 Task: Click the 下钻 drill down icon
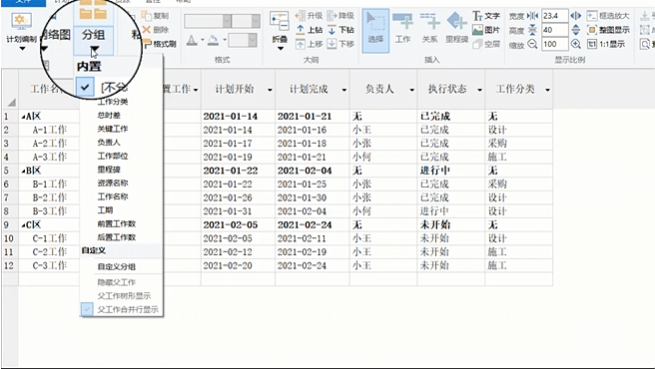332,30
